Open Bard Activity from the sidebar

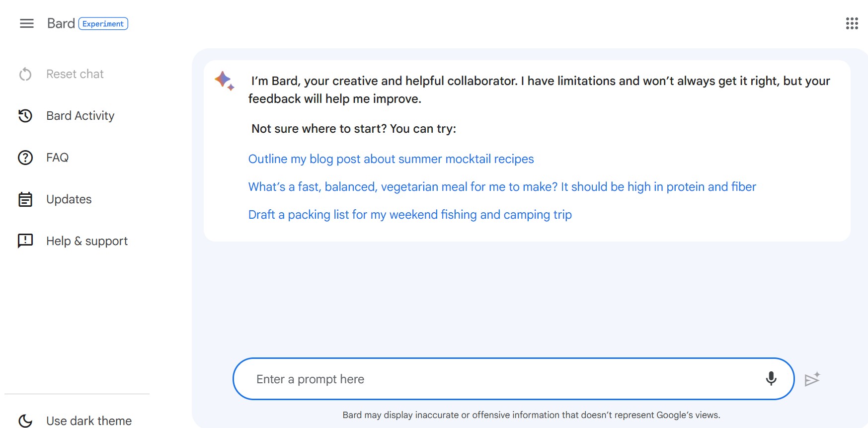click(x=80, y=116)
